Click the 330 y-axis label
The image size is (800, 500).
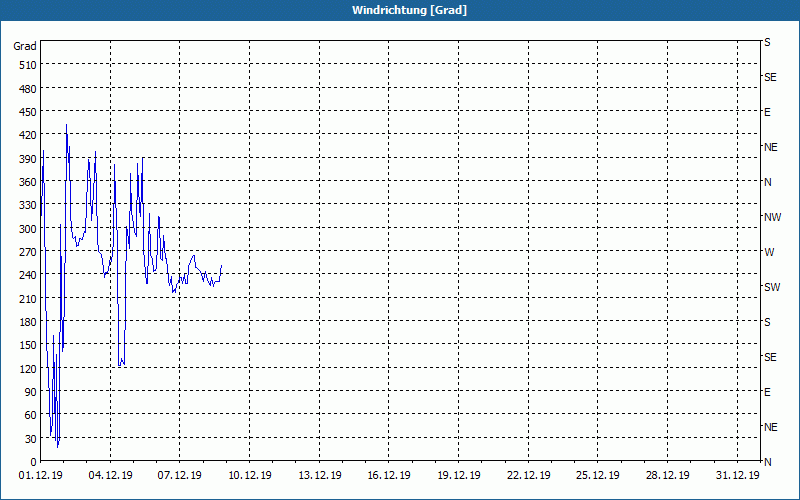pos(28,205)
